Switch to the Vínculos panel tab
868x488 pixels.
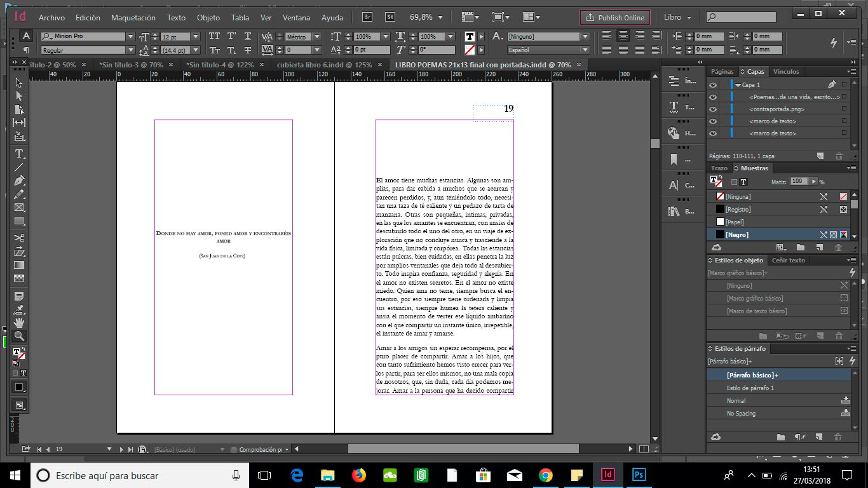click(x=786, y=72)
